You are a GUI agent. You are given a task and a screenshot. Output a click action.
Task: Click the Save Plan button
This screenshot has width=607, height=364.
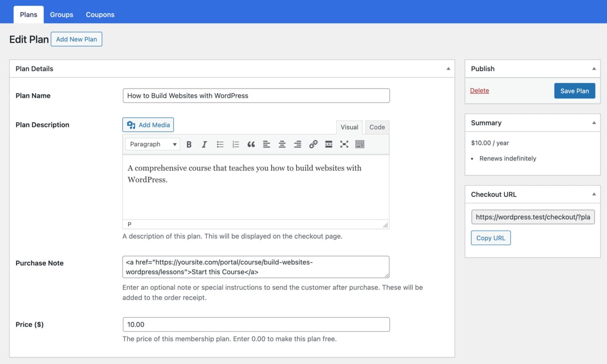point(575,91)
